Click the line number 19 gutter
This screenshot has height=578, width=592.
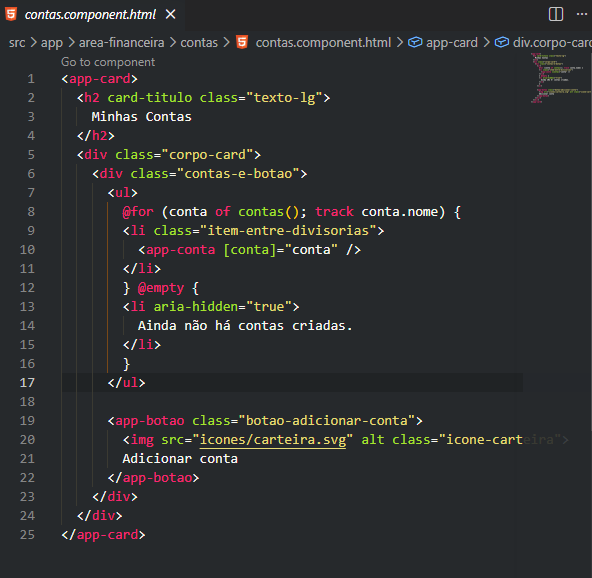click(x=27, y=421)
